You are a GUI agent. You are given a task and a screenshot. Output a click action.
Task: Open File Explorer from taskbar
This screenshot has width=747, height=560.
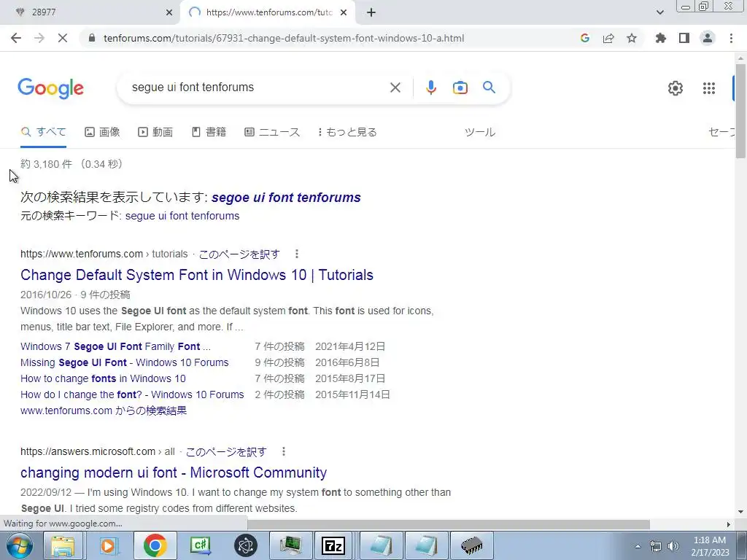[63, 545]
